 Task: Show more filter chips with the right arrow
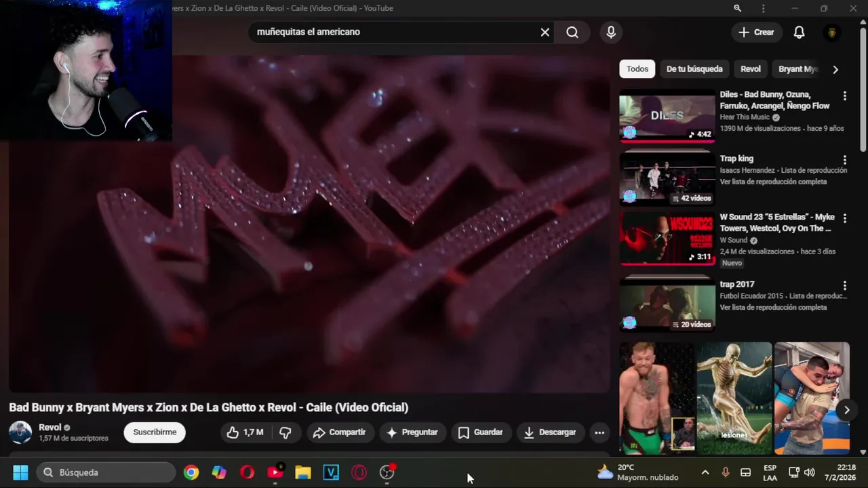tap(835, 69)
